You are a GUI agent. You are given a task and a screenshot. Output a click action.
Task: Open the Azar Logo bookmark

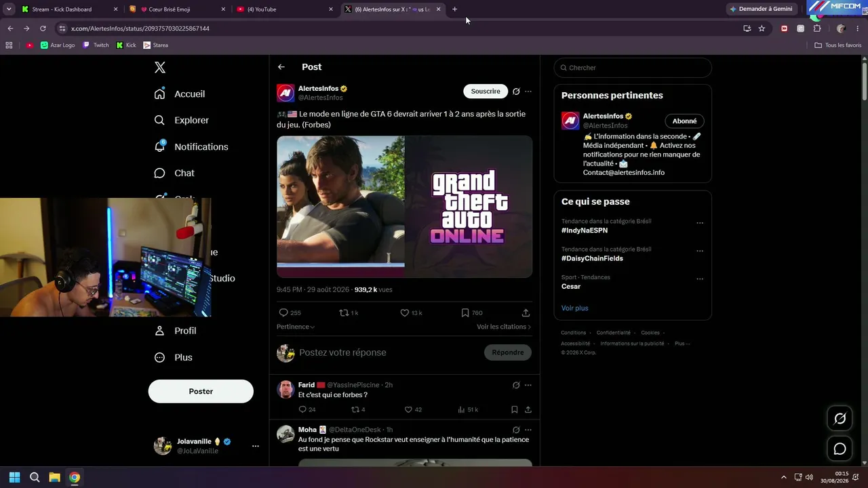(x=58, y=45)
